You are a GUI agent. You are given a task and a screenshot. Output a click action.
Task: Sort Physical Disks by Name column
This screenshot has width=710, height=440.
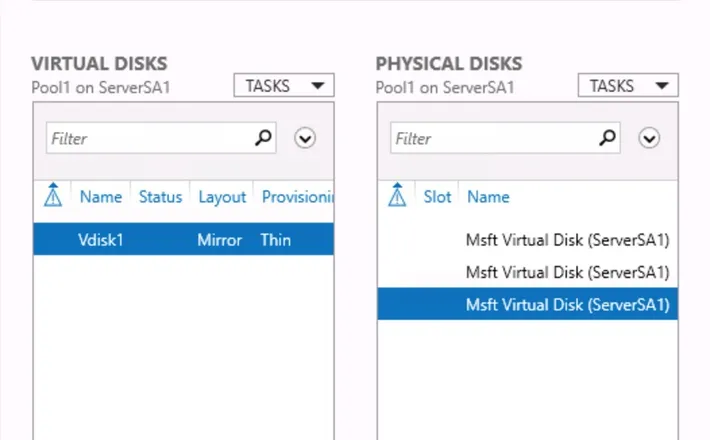point(488,197)
